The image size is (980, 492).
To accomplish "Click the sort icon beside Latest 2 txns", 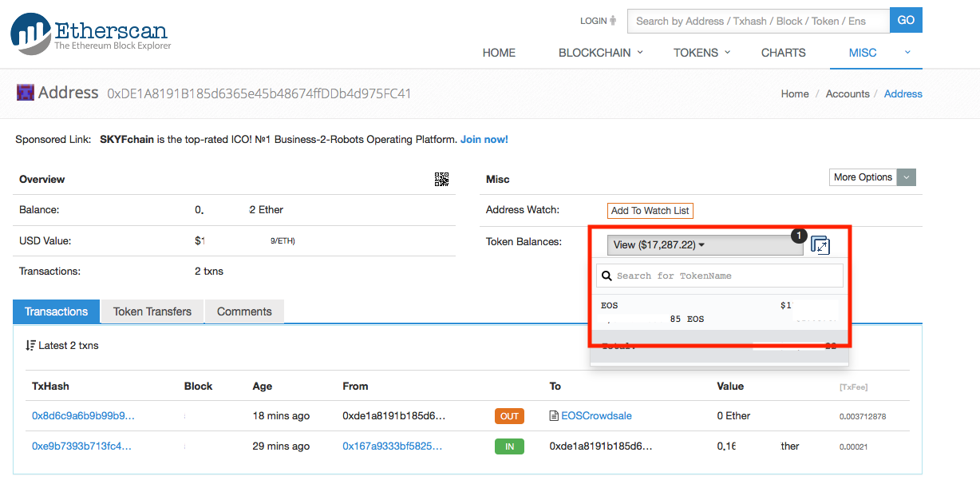I will pos(30,345).
